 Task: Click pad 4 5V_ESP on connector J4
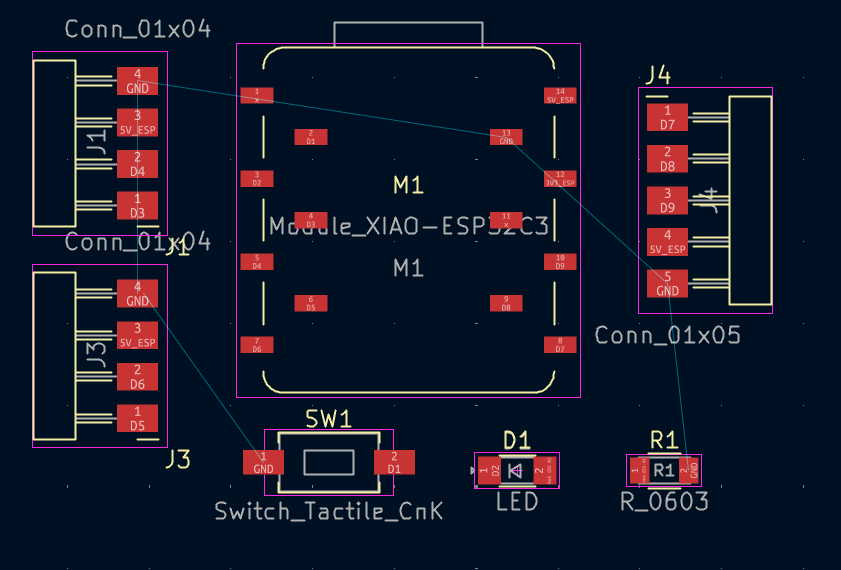click(x=667, y=242)
